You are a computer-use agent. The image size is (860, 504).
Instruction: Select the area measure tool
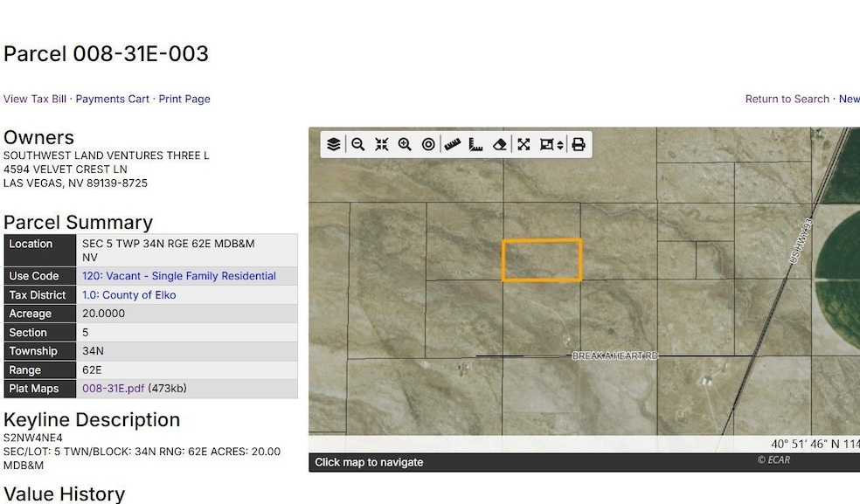[475, 145]
